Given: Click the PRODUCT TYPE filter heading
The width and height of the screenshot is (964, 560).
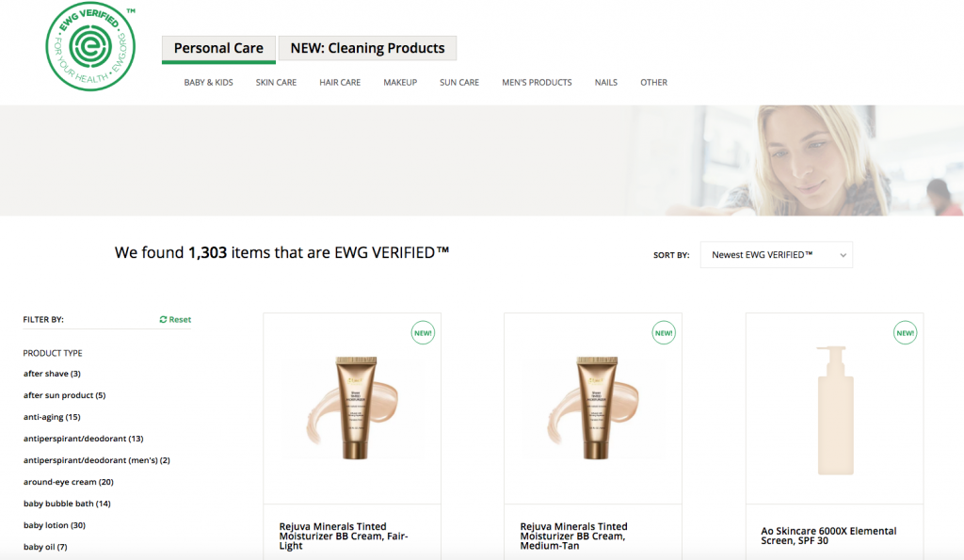Looking at the screenshot, I should tap(53, 353).
